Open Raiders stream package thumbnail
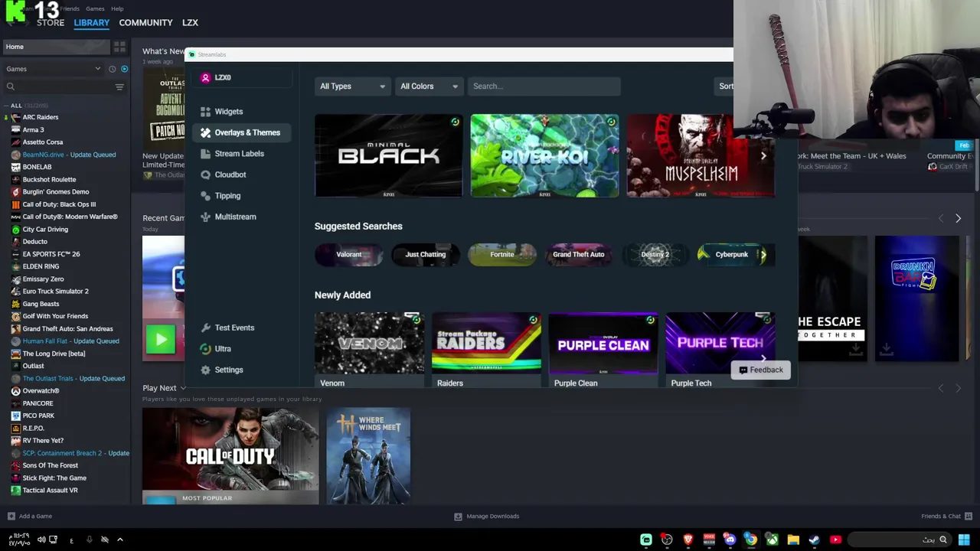Screen dimensions: 980x551 [x=486, y=343]
